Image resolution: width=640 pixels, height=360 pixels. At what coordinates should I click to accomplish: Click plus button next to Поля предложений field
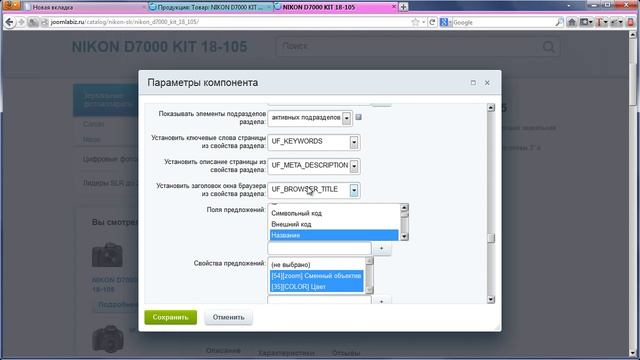point(382,248)
